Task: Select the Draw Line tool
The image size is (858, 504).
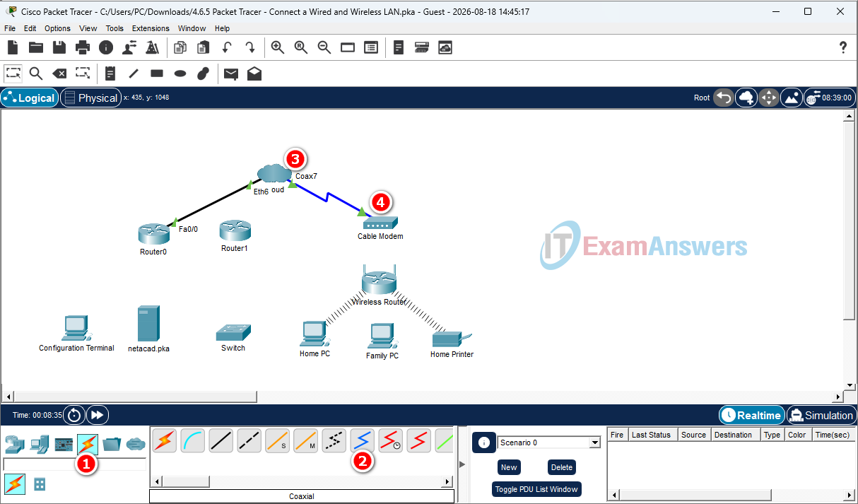Action: pos(134,73)
